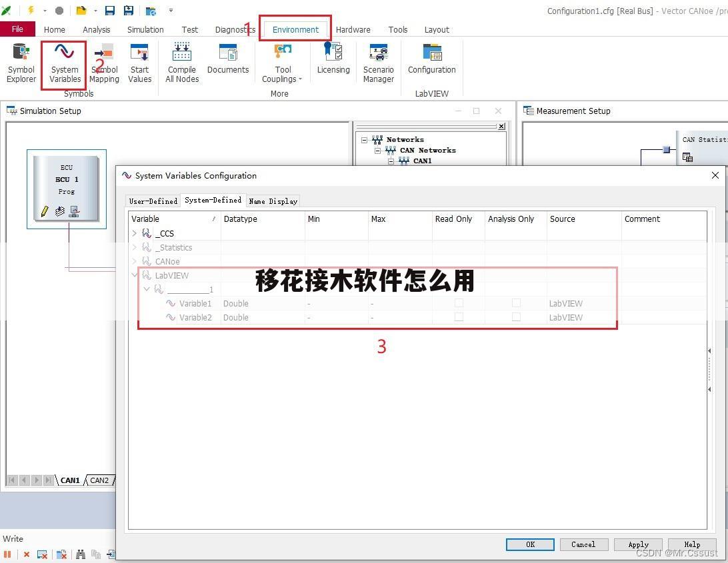728x563 pixels.
Task: Click folder-delete icon in Write toolbar
Action: pos(62,554)
